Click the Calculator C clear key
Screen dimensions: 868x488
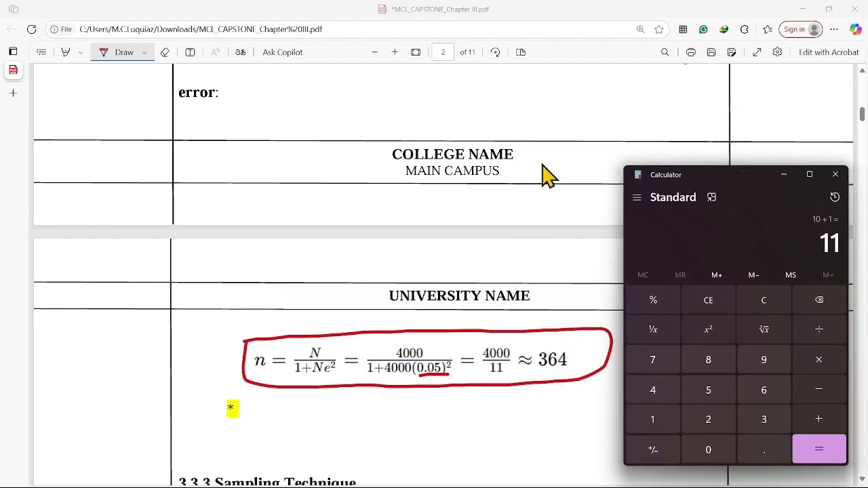point(764,300)
